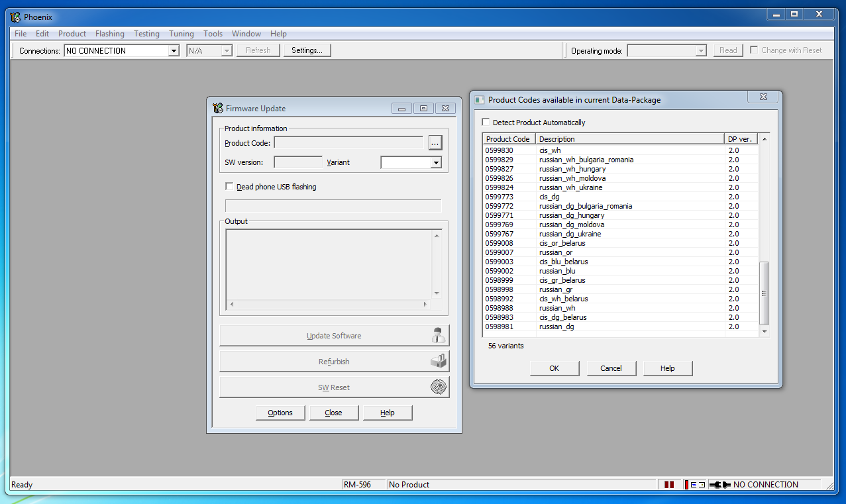The height and width of the screenshot is (504, 846).
Task: Select row 0599830 cis_wh
Action: click(620, 150)
